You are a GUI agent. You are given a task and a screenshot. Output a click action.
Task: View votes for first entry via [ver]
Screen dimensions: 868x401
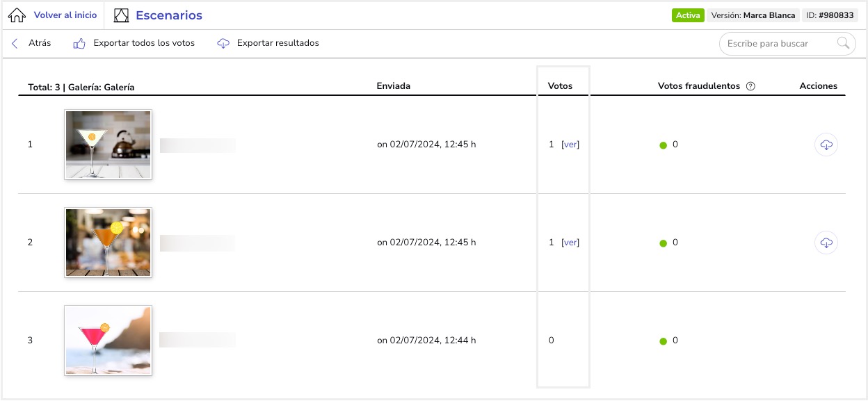click(570, 145)
